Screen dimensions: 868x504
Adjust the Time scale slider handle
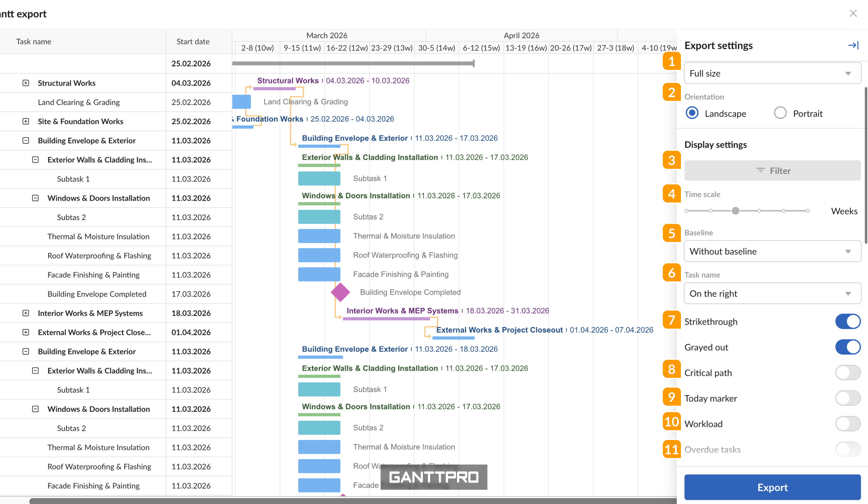(x=735, y=210)
